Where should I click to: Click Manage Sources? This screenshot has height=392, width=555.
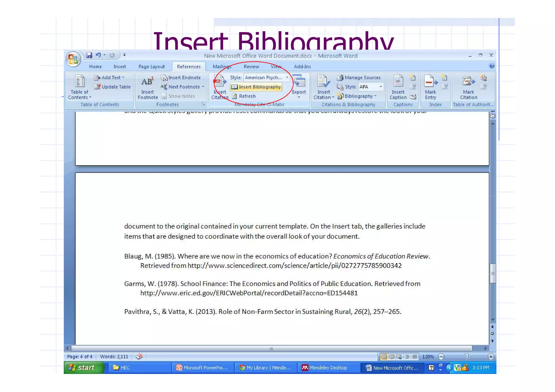pyautogui.click(x=359, y=77)
